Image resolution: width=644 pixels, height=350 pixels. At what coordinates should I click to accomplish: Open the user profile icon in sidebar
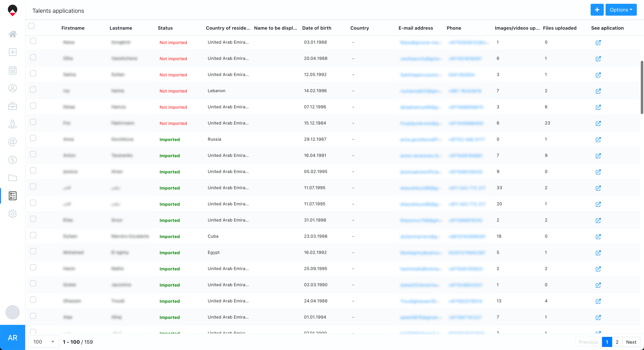[x=13, y=88]
